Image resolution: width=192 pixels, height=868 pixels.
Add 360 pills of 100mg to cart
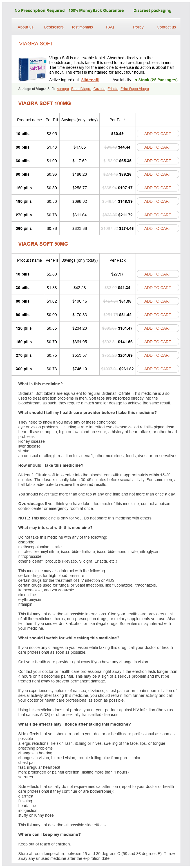pos(158,228)
